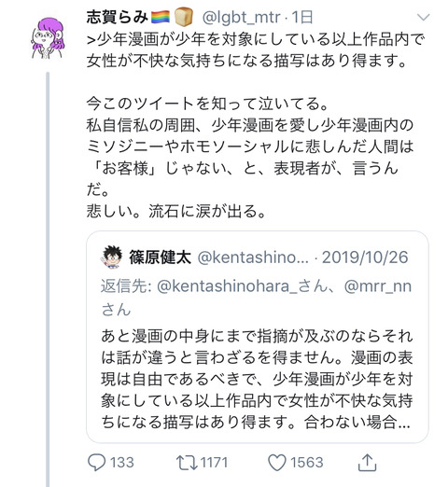This screenshot has width=448, height=487.
Task: Open the @mrr_nn mention link
Action: tap(378, 285)
